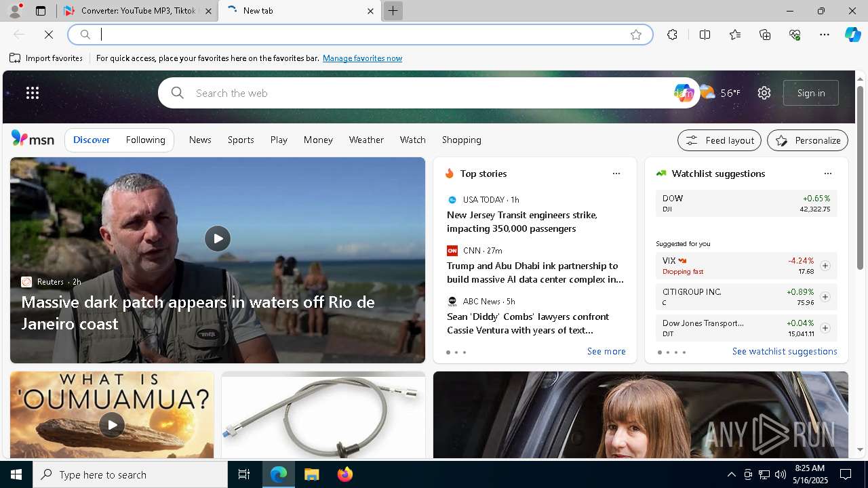
Task: Play the Rio de Janeiro video
Action: pyautogui.click(x=218, y=239)
